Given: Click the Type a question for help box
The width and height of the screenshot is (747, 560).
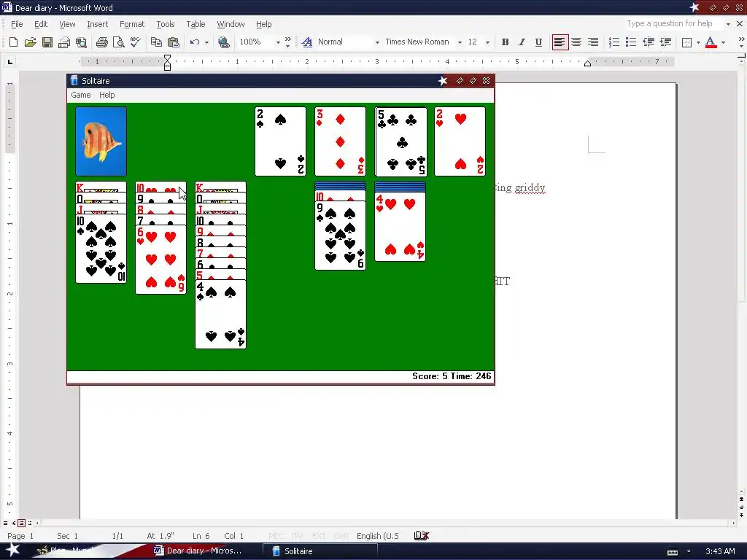Looking at the screenshot, I should click(x=673, y=23).
